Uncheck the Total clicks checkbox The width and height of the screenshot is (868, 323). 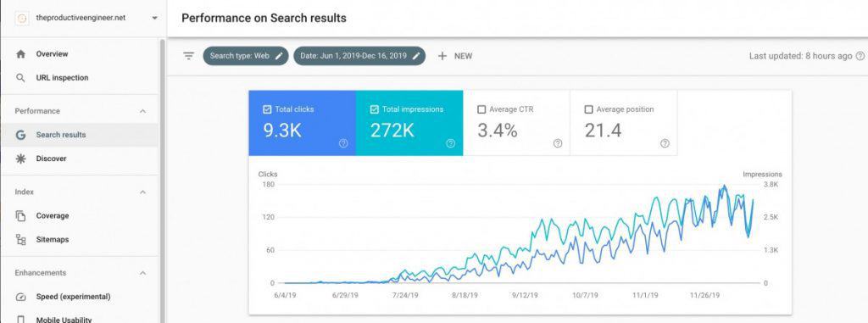pyautogui.click(x=267, y=109)
